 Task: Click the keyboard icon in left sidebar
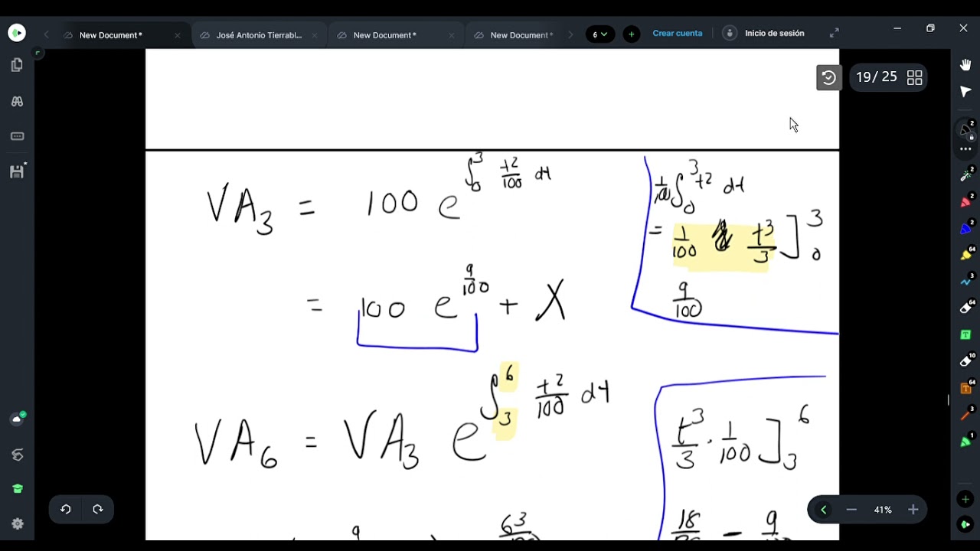(17, 136)
